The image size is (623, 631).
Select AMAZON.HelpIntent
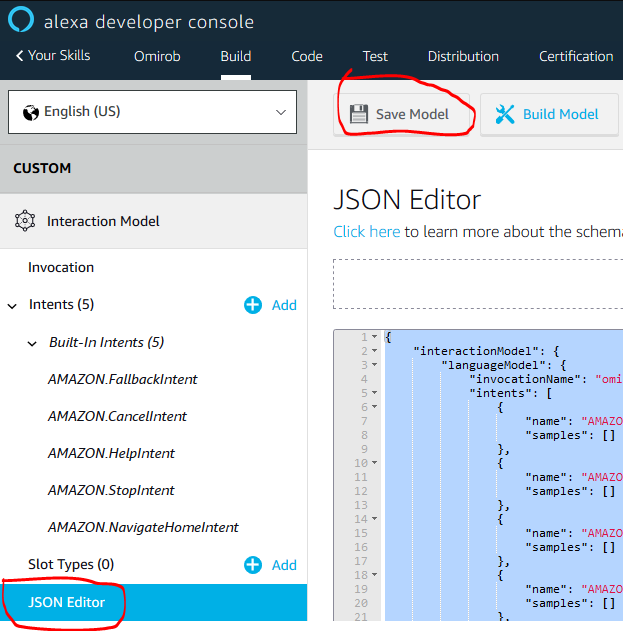click(111, 453)
